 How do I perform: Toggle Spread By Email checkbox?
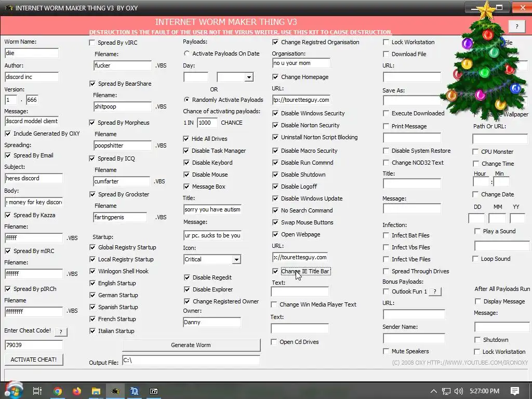pyautogui.click(x=8, y=155)
